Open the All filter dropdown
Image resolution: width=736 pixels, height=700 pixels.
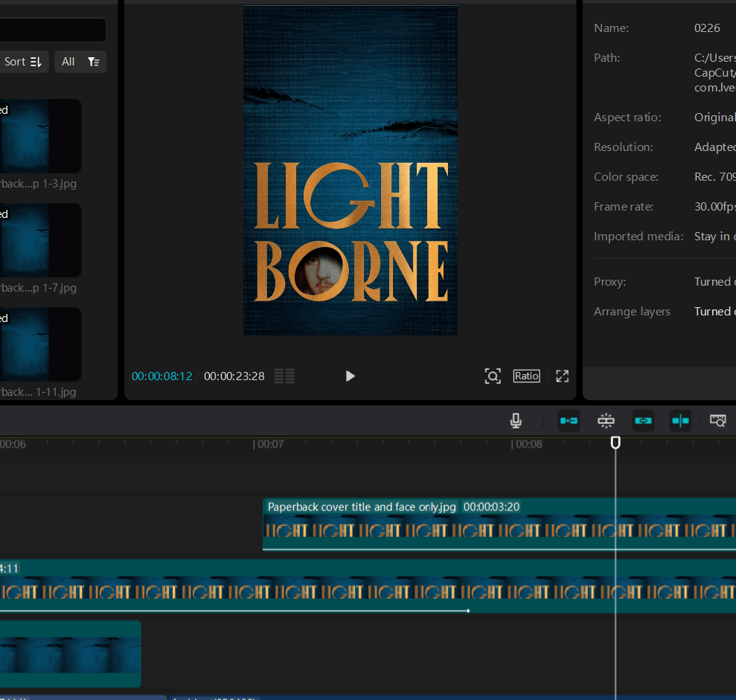(80, 62)
